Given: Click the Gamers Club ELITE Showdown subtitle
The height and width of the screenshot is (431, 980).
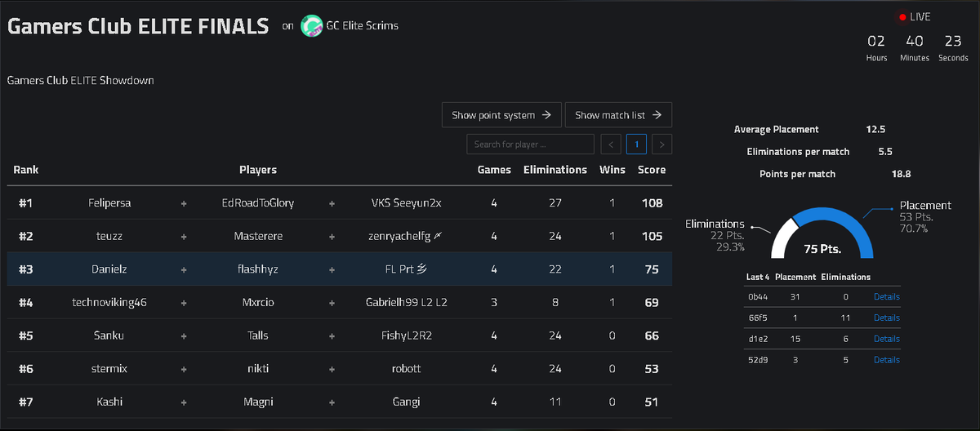Looking at the screenshot, I should 80,81.
